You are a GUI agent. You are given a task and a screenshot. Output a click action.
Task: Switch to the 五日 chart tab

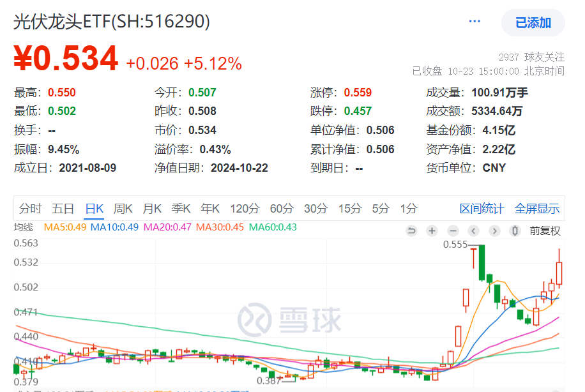coord(63,209)
